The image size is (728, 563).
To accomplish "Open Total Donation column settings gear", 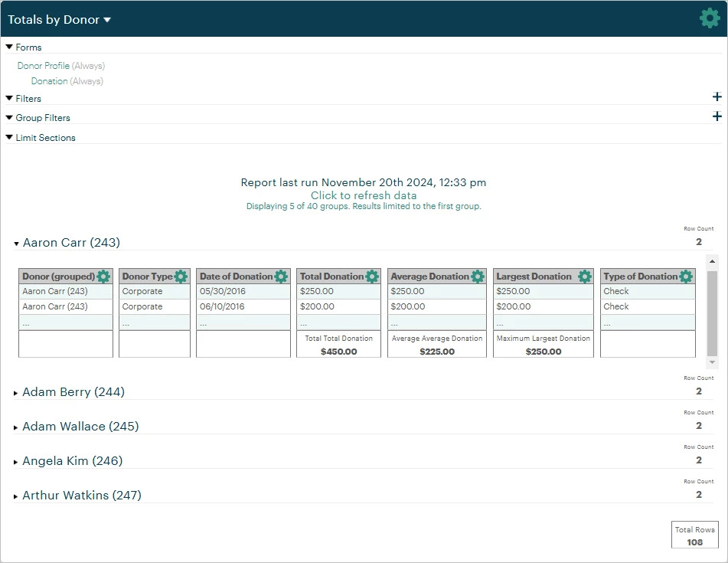I will (x=372, y=277).
